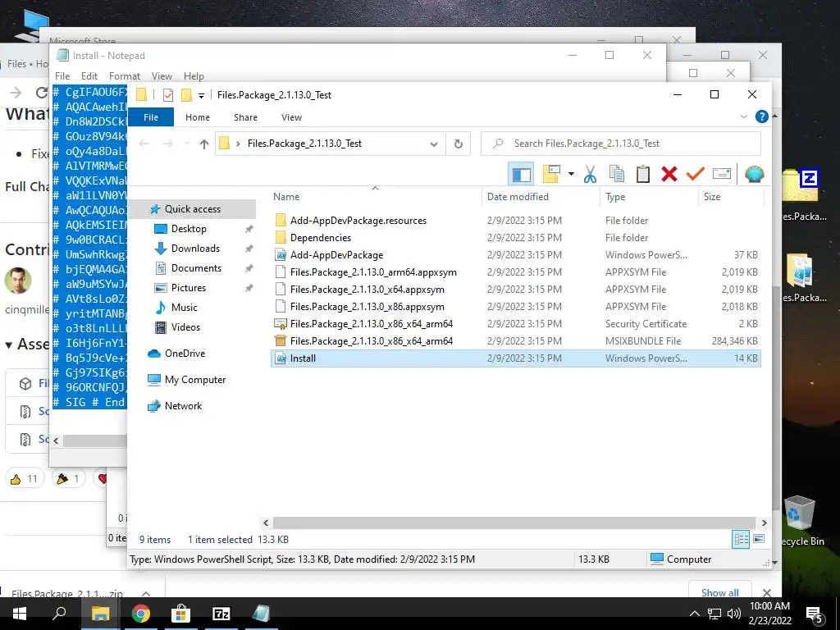Open 7-Zip from the taskbar
Screen dimensions: 840x630
point(221,614)
